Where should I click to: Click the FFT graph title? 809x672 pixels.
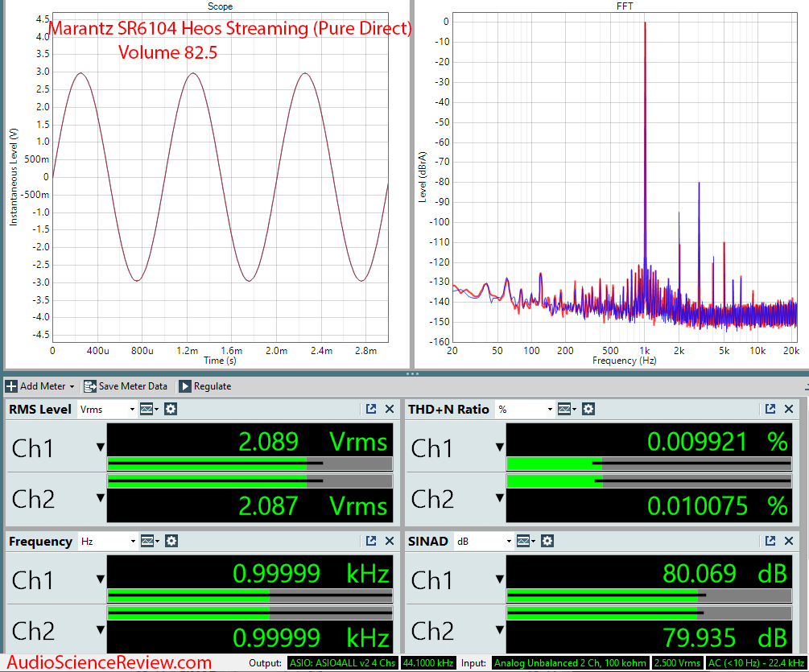tap(625, 6)
